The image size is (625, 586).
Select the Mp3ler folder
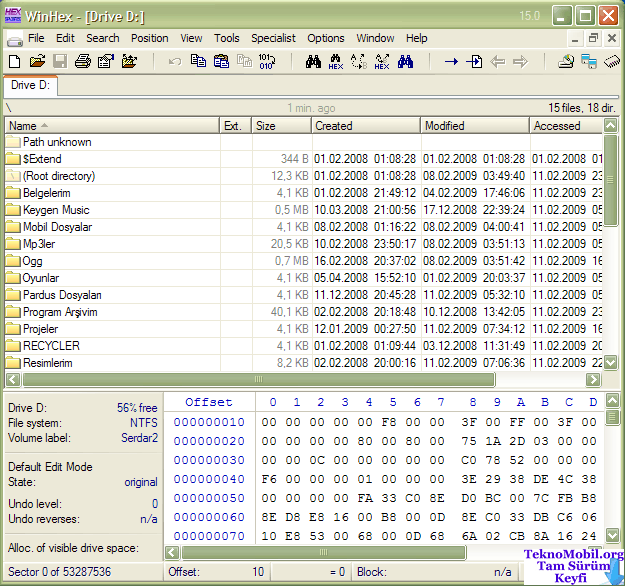tap(39, 244)
